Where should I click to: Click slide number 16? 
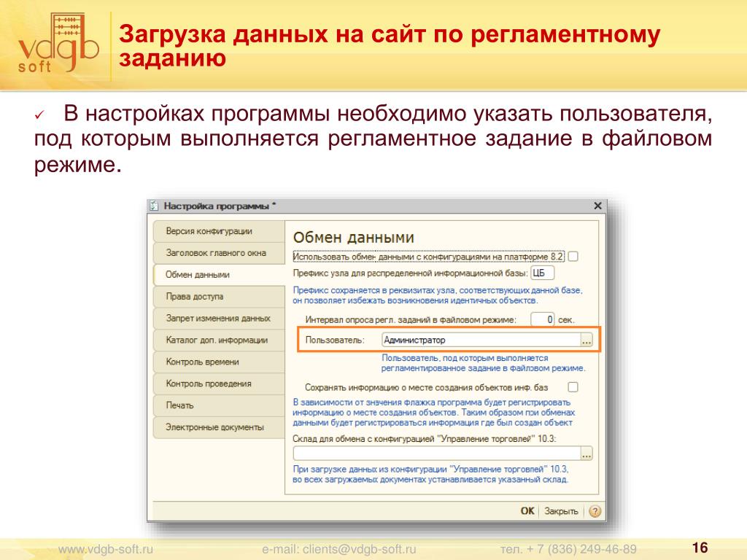[700, 548]
